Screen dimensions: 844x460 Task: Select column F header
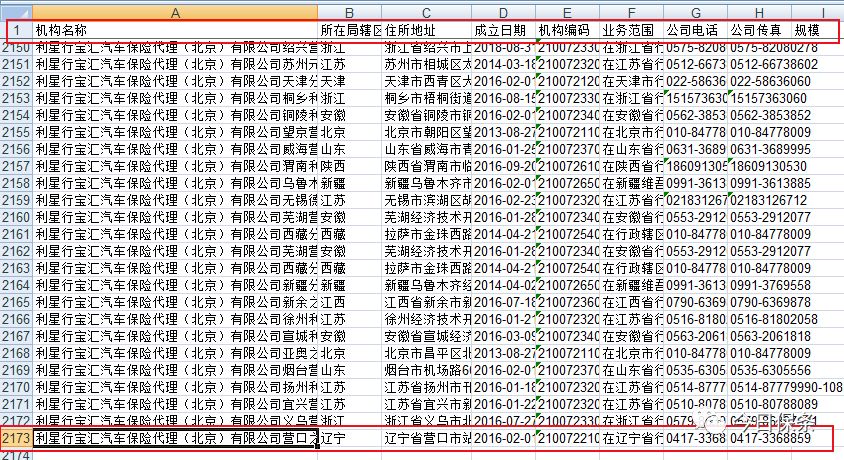point(631,13)
